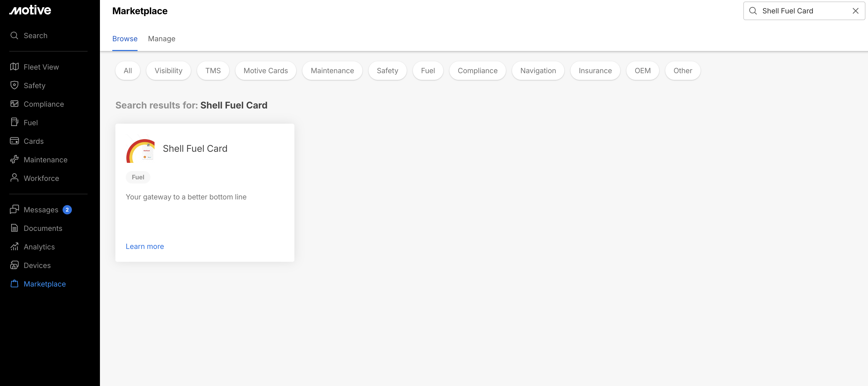Select the All category filter
The width and height of the screenshot is (868, 386).
[x=128, y=71]
